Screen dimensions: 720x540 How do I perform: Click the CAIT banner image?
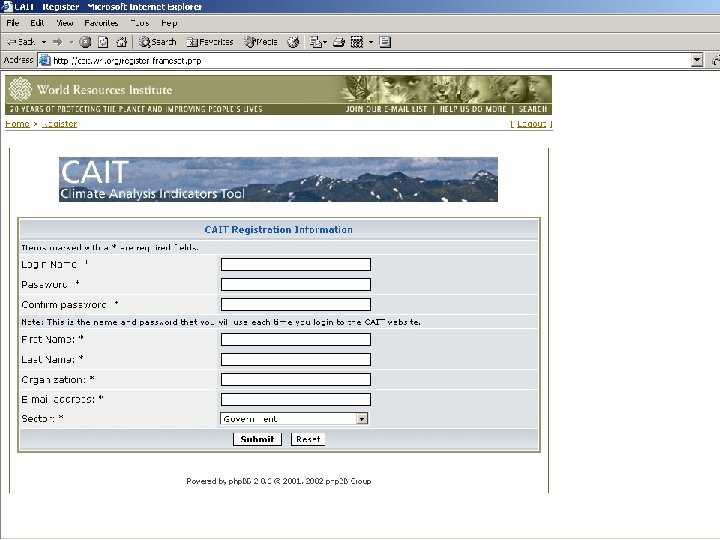coord(278,180)
